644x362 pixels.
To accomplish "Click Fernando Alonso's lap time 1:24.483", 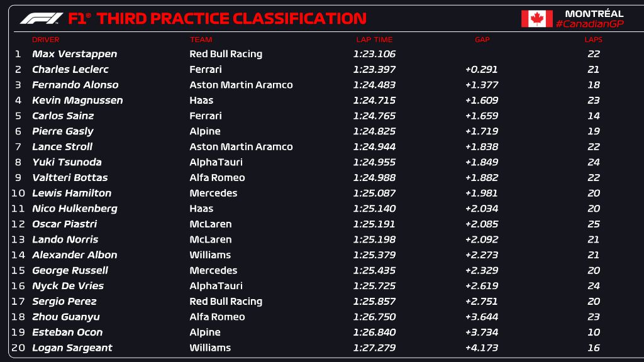I will click(374, 85).
